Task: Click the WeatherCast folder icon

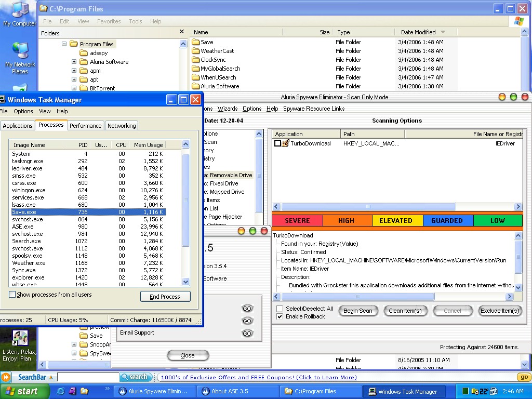Action: coord(195,51)
